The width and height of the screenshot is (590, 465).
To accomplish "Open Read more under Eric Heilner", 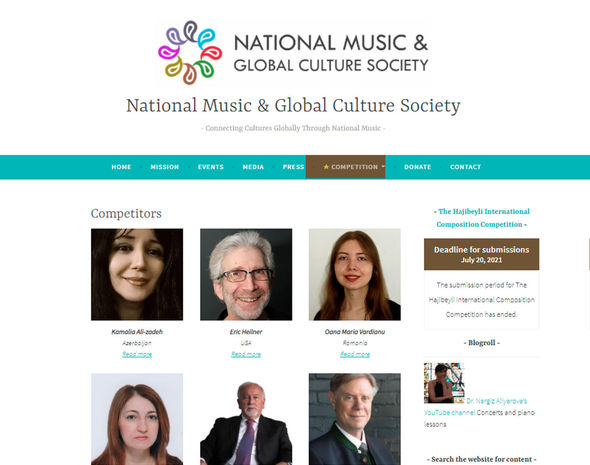I will click(246, 354).
